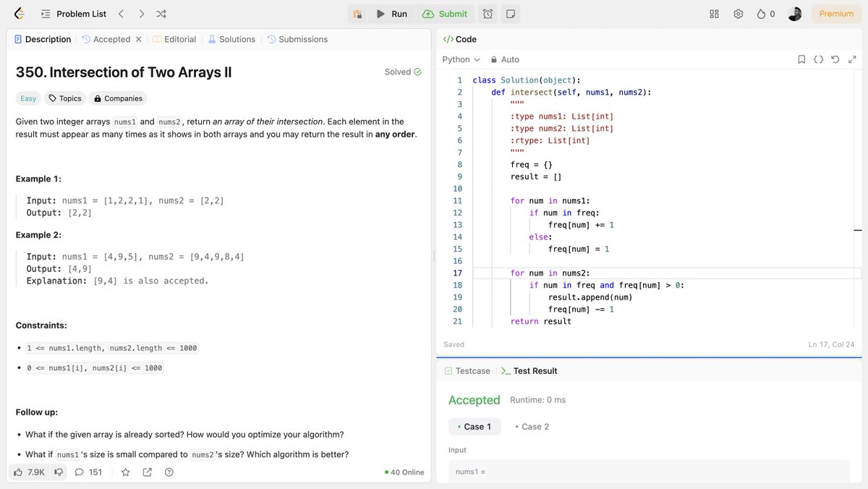Image resolution: width=868 pixels, height=489 pixels.
Task: Bookmark the code icon
Action: click(801, 59)
